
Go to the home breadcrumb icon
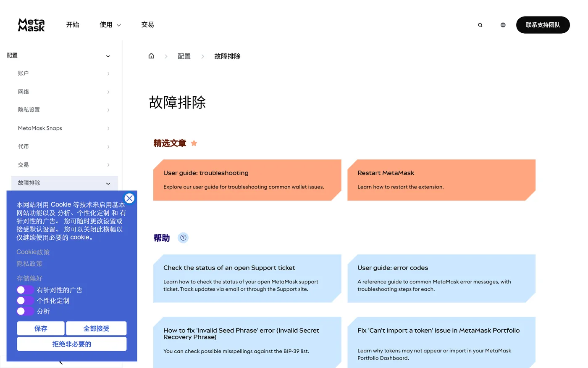tap(151, 56)
